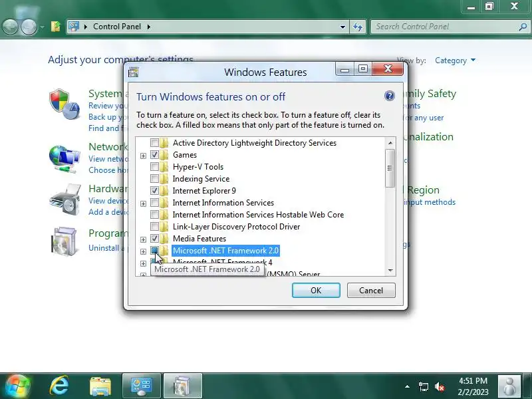
Task: Click the feature list scroll up arrow
Action: coord(390,143)
